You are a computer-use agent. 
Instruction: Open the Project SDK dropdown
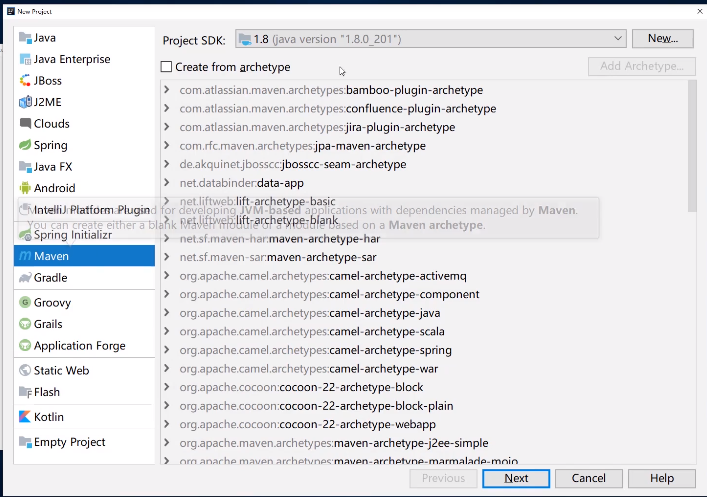pos(430,39)
